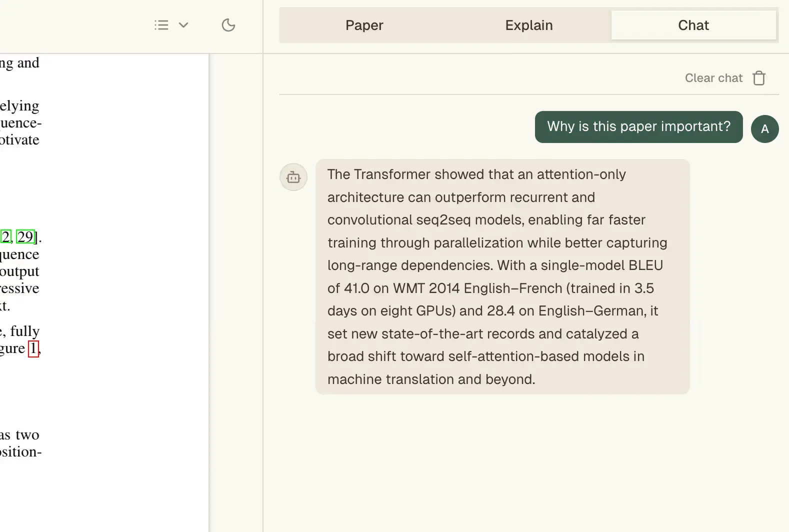The height and width of the screenshot is (532, 789).
Task: Jump to the Figure 1 reference link
Action: (x=33, y=348)
